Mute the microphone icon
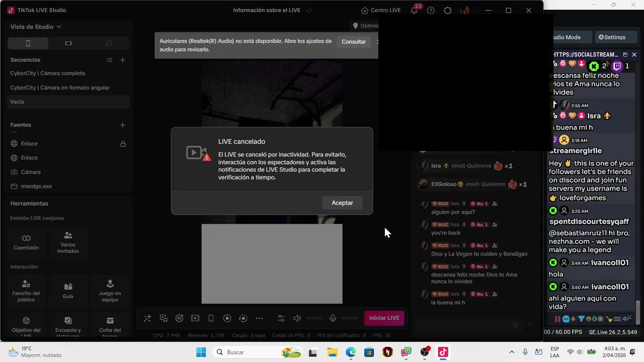The image size is (644, 362). tap(333, 318)
